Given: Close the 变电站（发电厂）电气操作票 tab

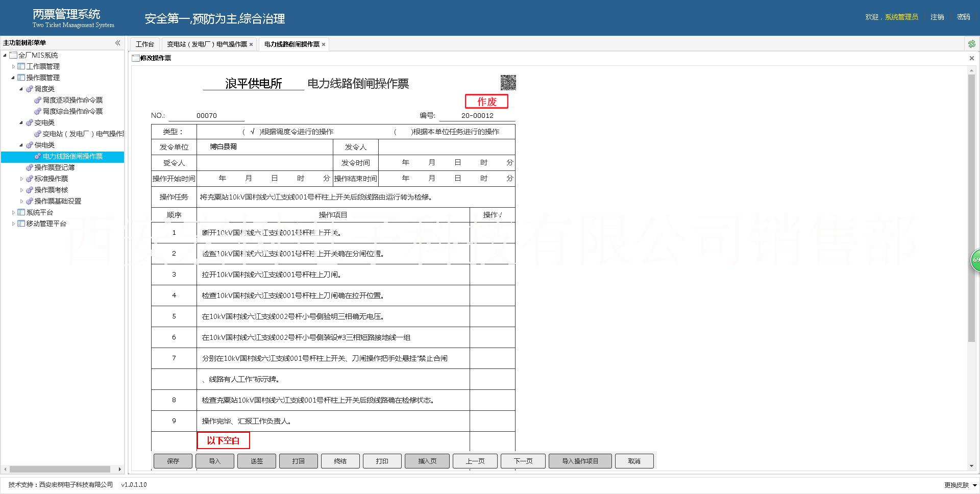Looking at the screenshot, I should coord(251,44).
